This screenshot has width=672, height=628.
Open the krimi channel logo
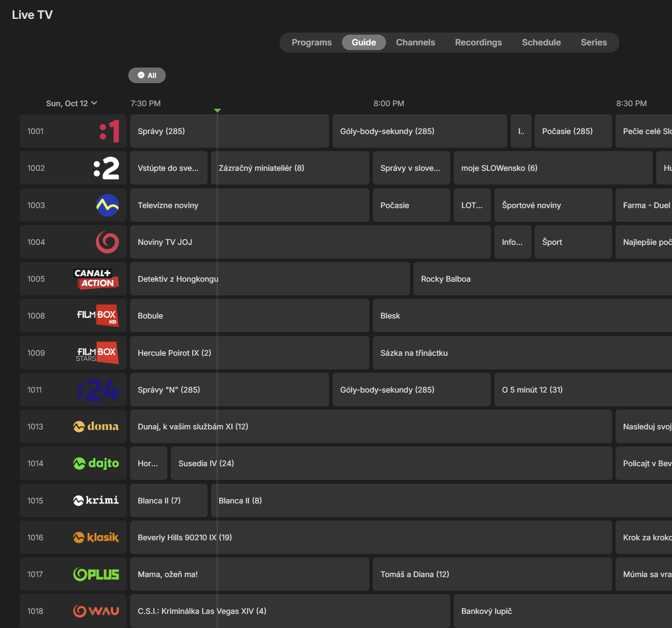coord(96,500)
